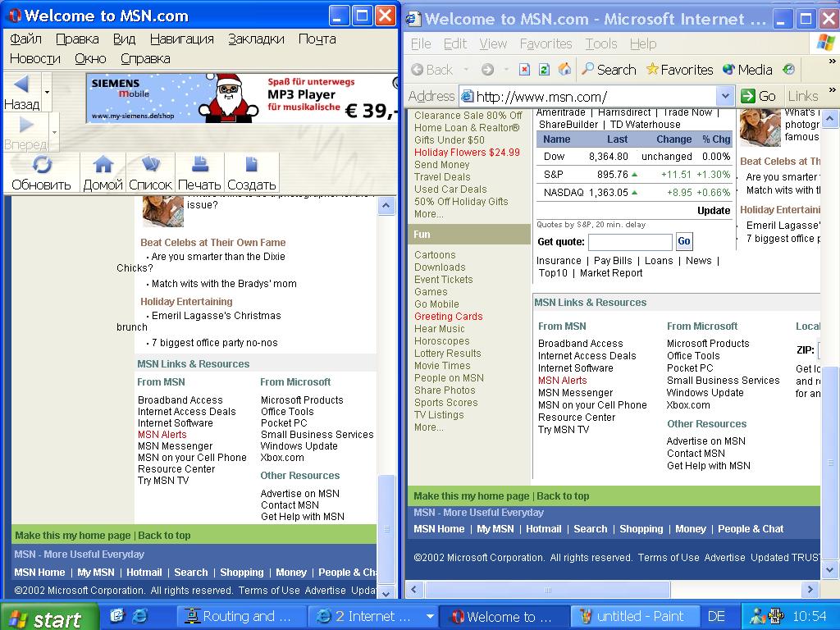
Task: Click Make this my home page in Opera
Action: pos(73,535)
